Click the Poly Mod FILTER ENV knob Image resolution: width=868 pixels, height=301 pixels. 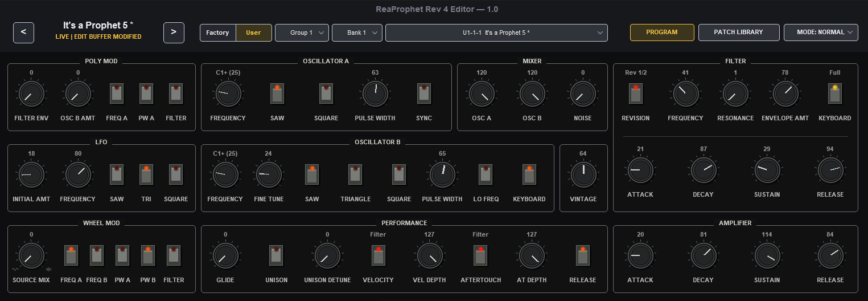31,94
